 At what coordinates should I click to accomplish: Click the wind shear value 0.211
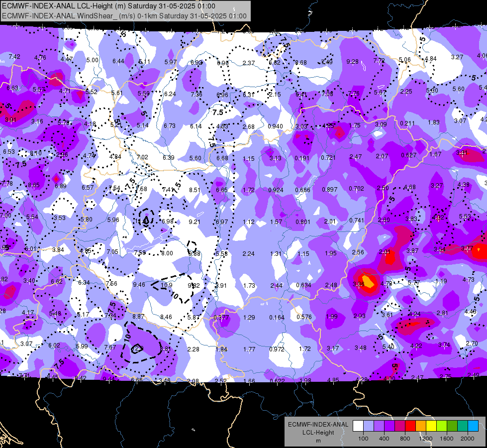click(407, 123)
